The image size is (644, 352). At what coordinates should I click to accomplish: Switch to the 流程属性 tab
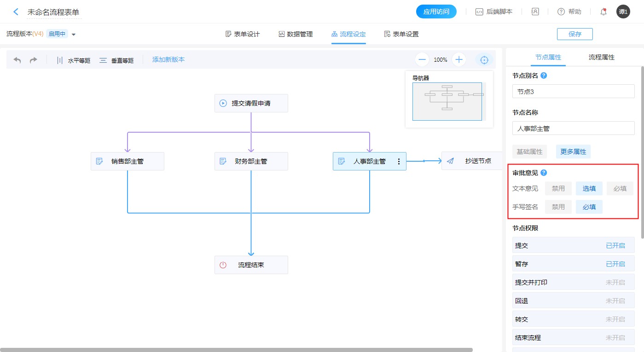[601, 58]
